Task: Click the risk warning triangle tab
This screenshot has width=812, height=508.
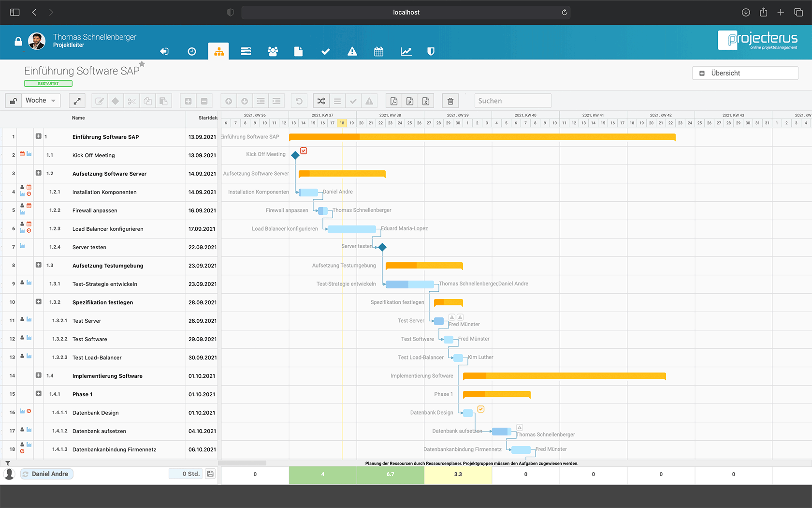Action: (x=352, y=51)
